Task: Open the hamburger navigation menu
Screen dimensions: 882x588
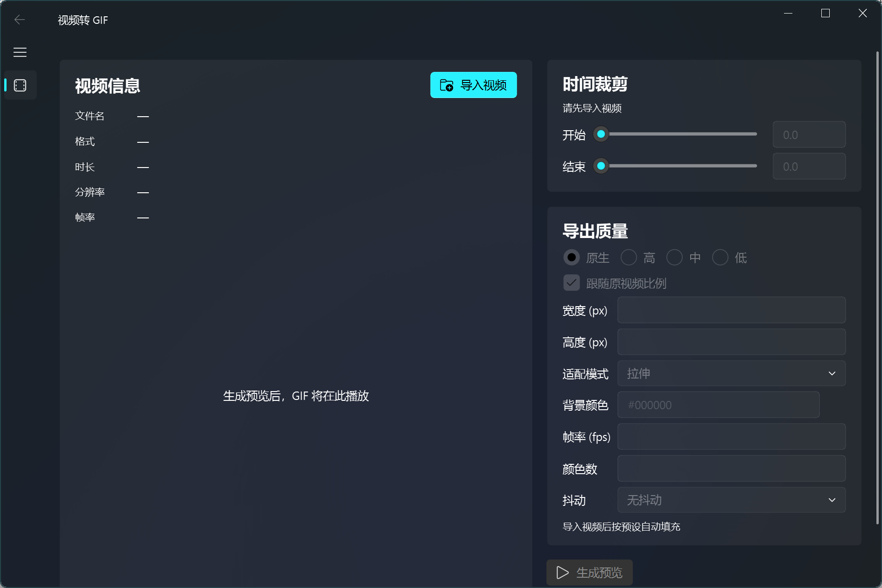Action: (x=20, y=52)
